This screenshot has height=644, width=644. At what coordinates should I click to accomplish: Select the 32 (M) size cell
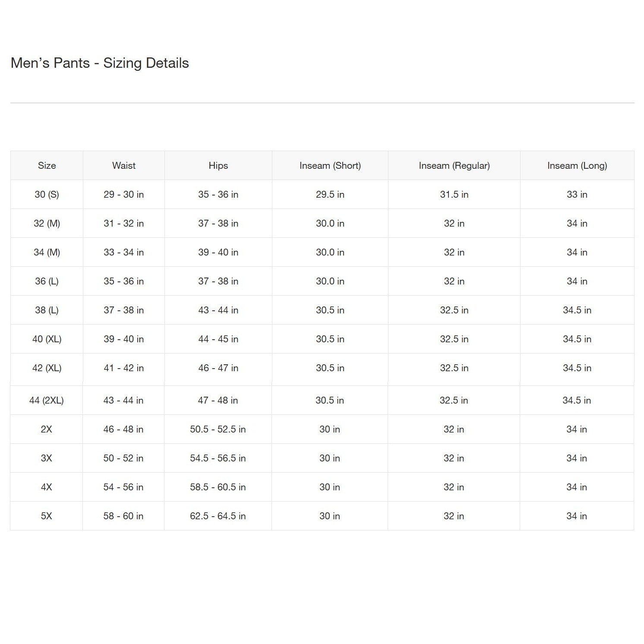(47, 223)
